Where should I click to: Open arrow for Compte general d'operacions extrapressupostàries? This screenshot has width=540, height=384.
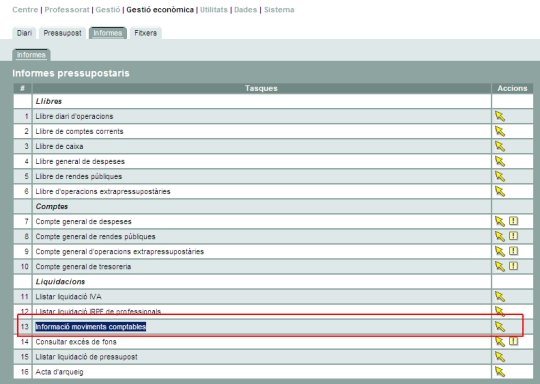[x=500, y=252]
